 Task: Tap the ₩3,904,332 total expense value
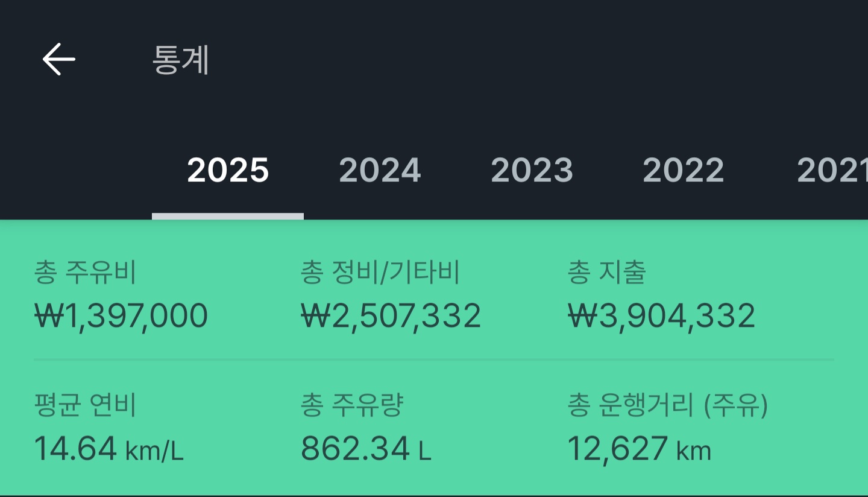(x=661, y=315)
